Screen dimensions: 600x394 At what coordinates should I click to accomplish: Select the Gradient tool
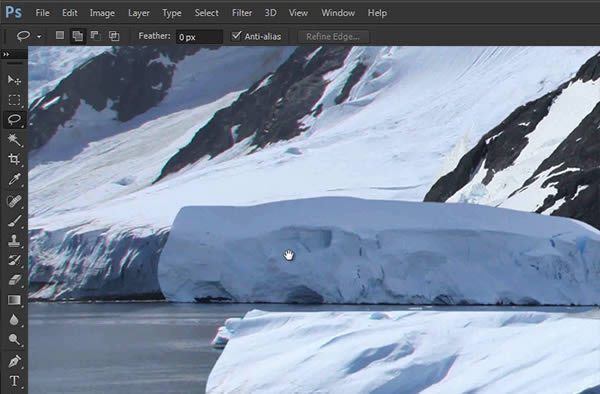point(14,300)
